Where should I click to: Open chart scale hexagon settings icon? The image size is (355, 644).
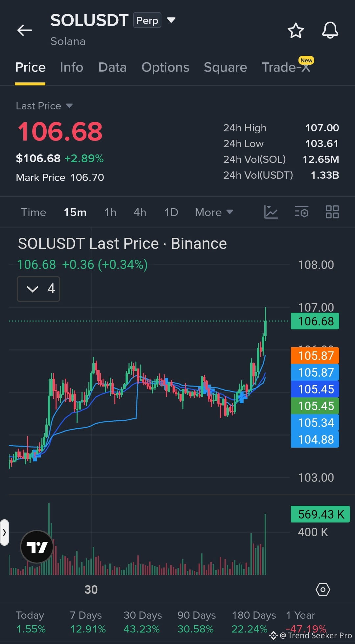[x=323, y=589]
